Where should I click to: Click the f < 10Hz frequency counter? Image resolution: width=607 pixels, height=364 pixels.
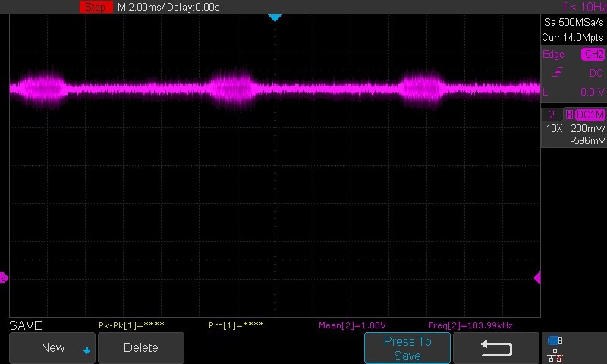(x=584, y=7)
